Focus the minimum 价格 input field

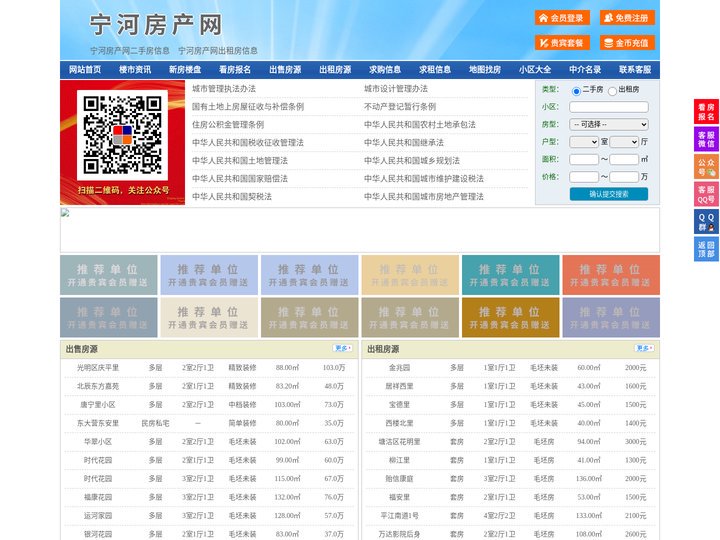[584, 177]
